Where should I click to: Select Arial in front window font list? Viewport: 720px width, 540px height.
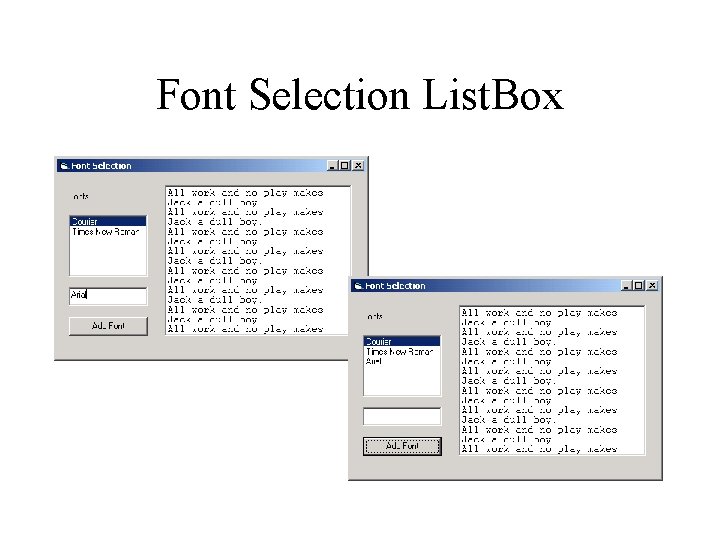(x=402, y=361)
